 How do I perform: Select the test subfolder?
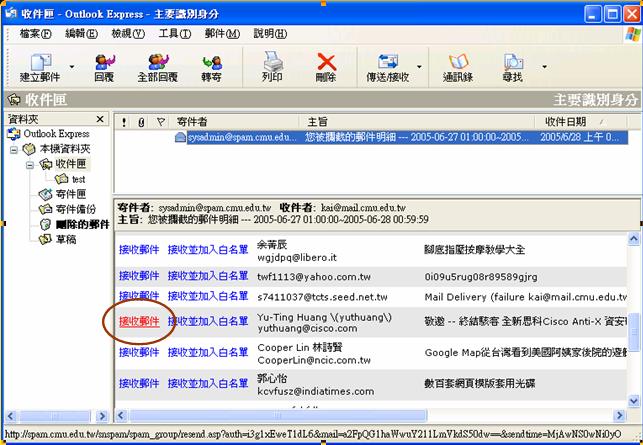click(70, 179)
